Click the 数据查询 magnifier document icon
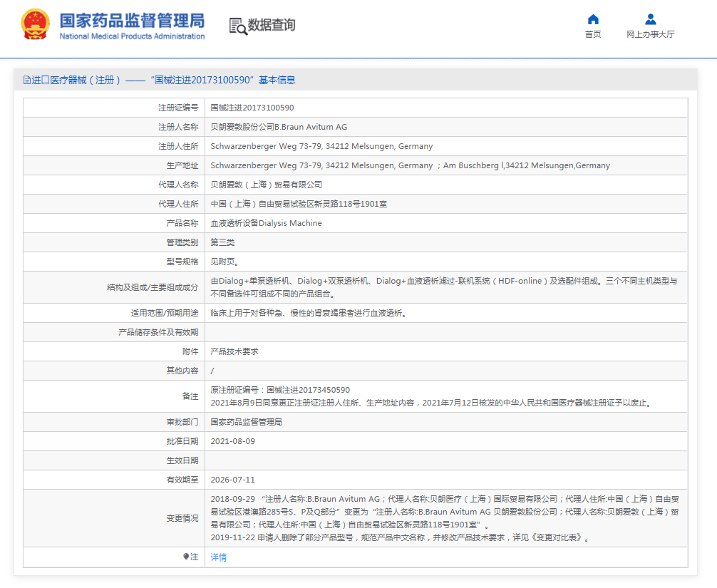Screen dimensions: 717x588 point(237,26)
